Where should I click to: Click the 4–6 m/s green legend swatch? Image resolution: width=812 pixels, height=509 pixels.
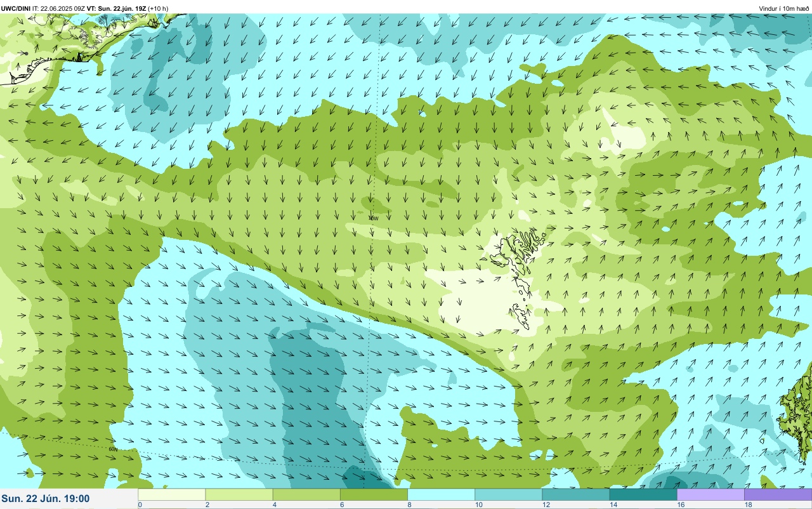pyautogui.click(x=306, y=494)
